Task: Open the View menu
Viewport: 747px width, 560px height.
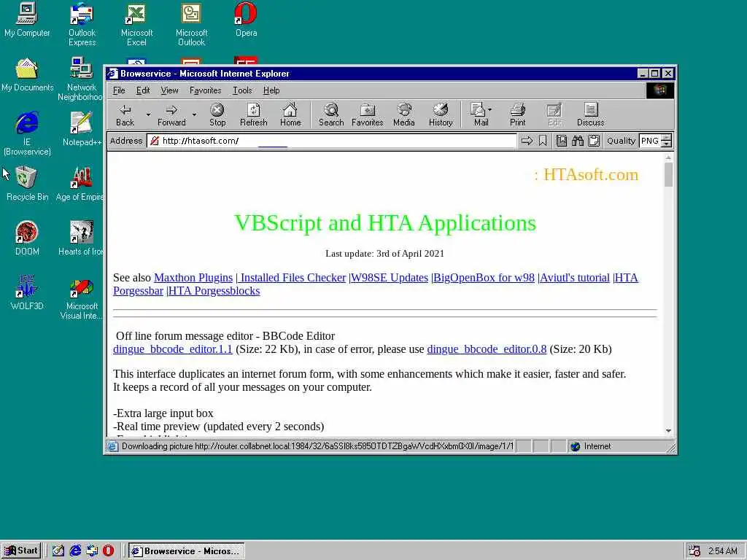Action: click(169, 90)
